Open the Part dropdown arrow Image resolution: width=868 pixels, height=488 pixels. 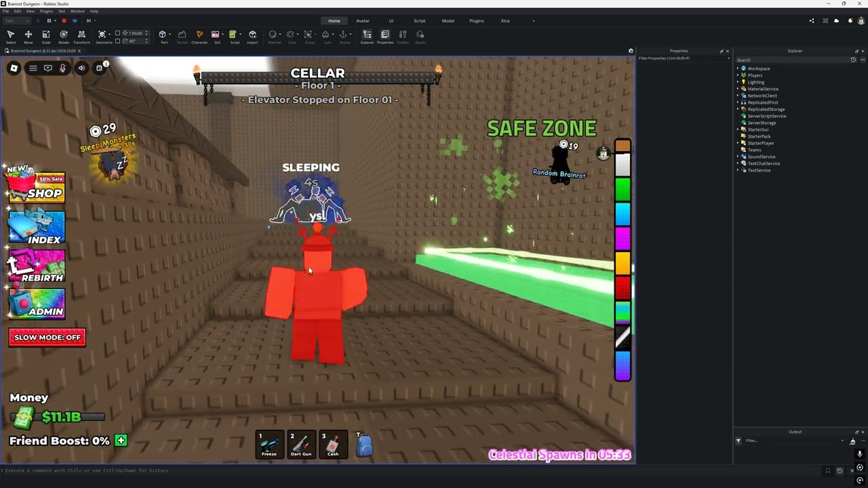tap(168, 34)
